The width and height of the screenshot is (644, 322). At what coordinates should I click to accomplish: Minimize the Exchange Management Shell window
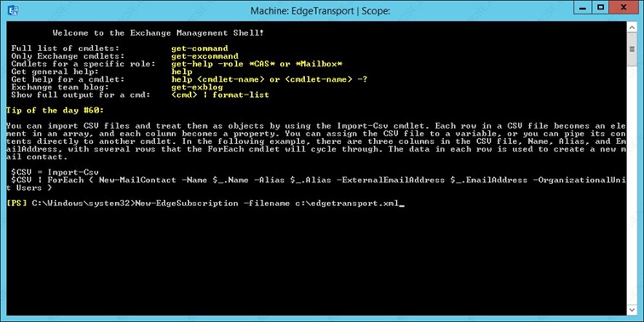pos(583,7)
